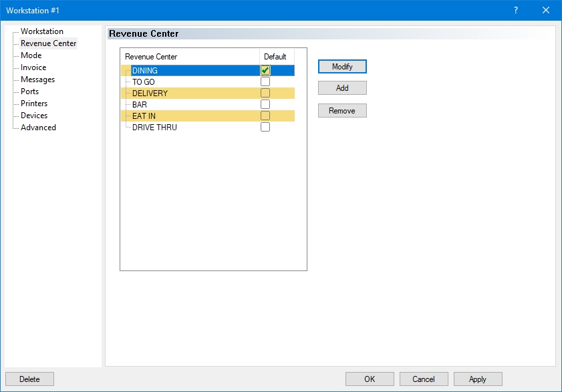
Task: Open the Advanced settings section
Action: pyautogui.click(x=38, y=128)
